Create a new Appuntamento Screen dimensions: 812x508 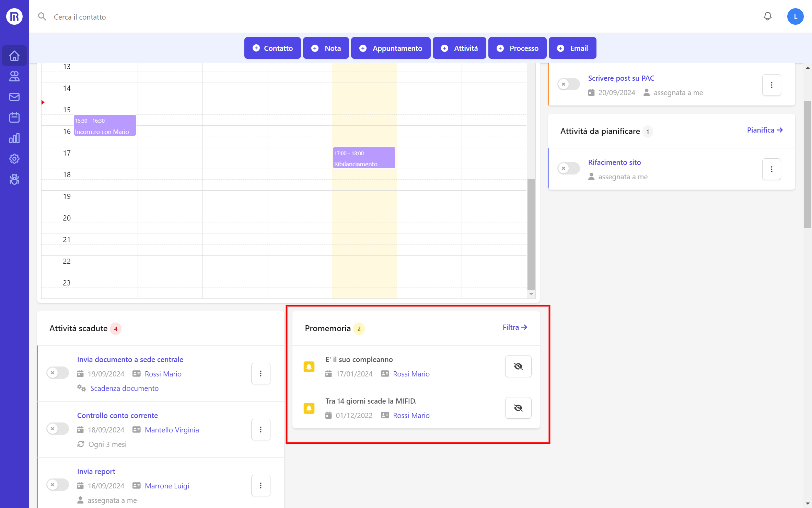pos(391,48)
